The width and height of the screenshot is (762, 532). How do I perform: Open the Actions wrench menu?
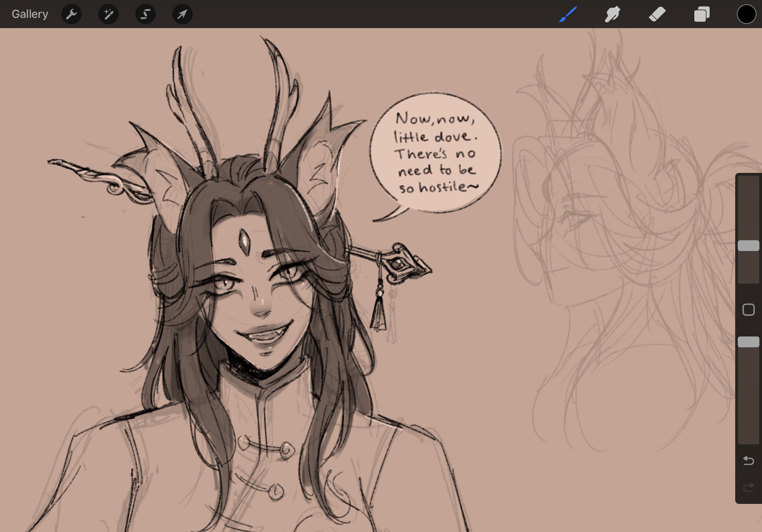click(71, 14)
